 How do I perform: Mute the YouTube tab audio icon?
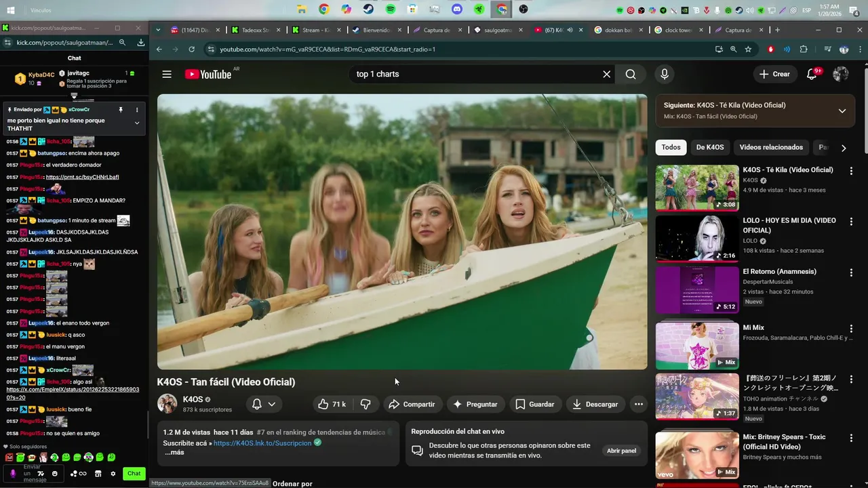[570, 30]
